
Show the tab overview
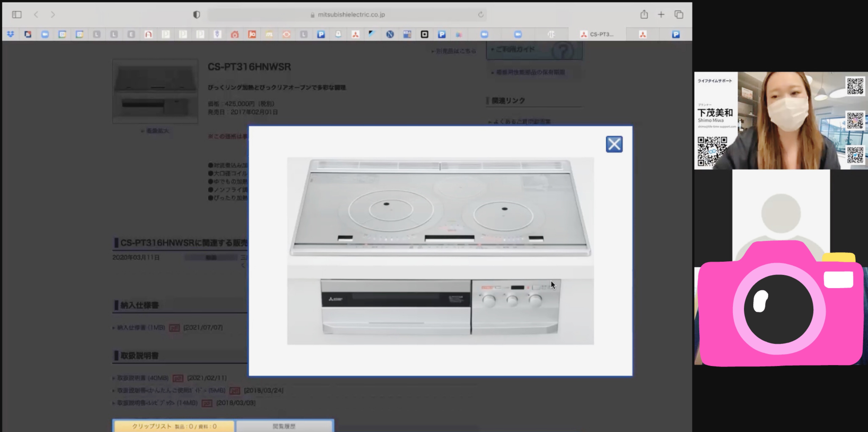point(679,15)
